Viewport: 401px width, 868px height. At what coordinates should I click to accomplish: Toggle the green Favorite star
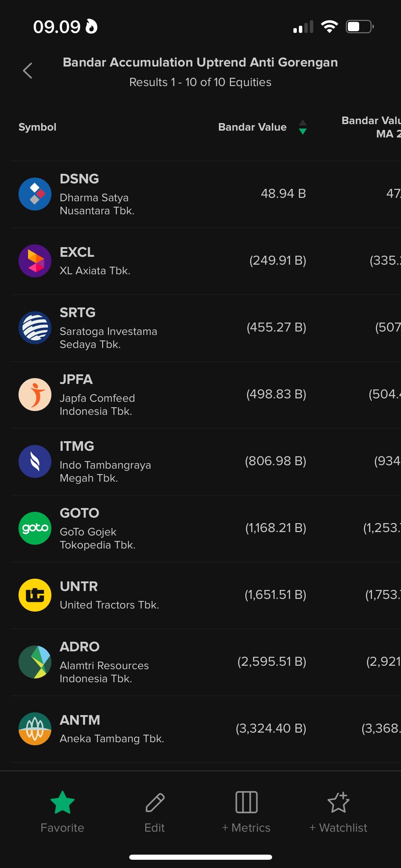click(62, 802)
